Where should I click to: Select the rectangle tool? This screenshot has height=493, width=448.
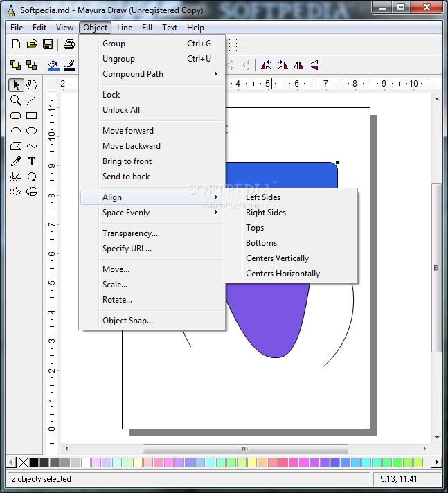click(31, 116)
